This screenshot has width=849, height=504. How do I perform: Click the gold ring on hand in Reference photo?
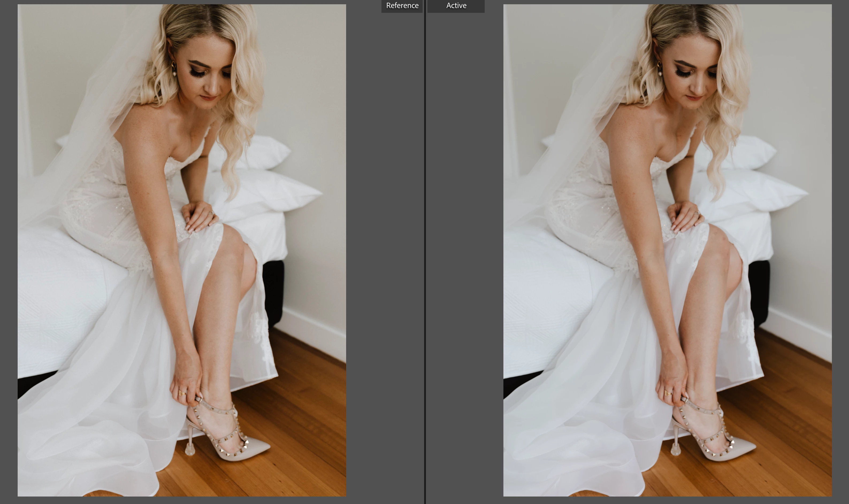[x=182, y=393]
